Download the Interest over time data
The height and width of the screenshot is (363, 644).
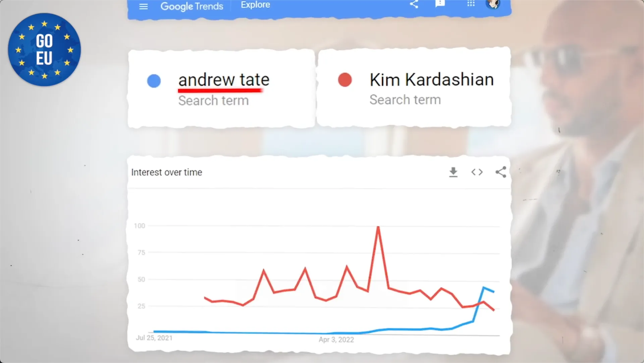pyautogui.click(x=453, y=172)
